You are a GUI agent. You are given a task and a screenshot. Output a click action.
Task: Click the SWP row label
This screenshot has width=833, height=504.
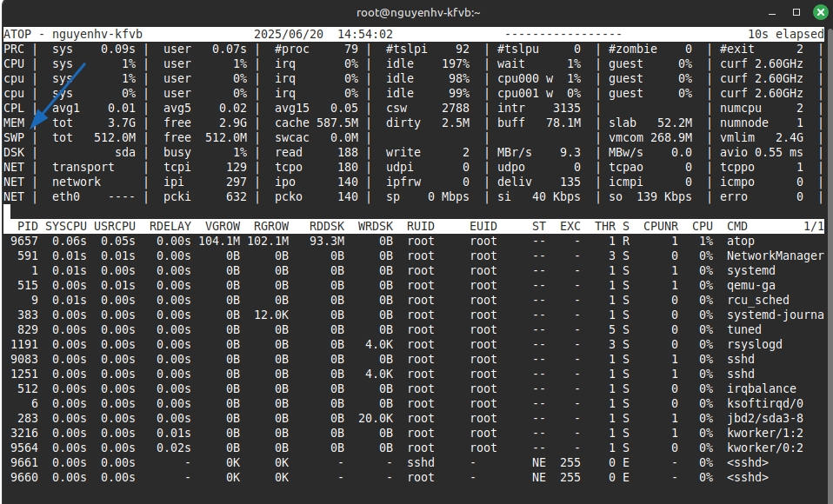(x=14, y=137)
